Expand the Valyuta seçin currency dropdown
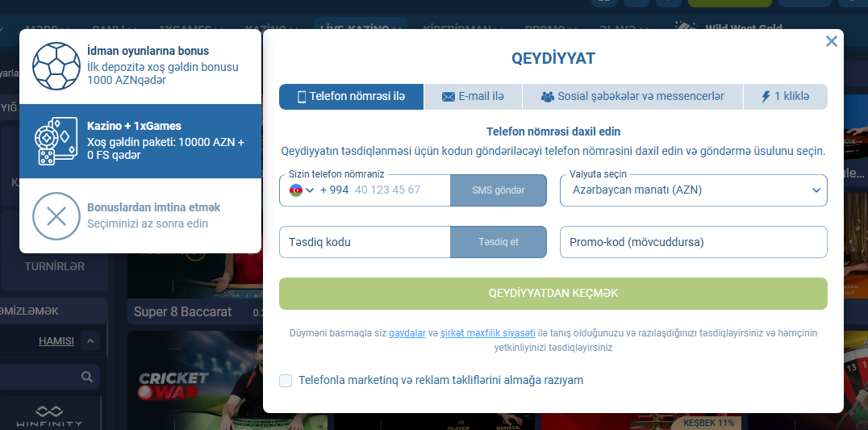This screenshot has width=868, height=430. (693, 190)
